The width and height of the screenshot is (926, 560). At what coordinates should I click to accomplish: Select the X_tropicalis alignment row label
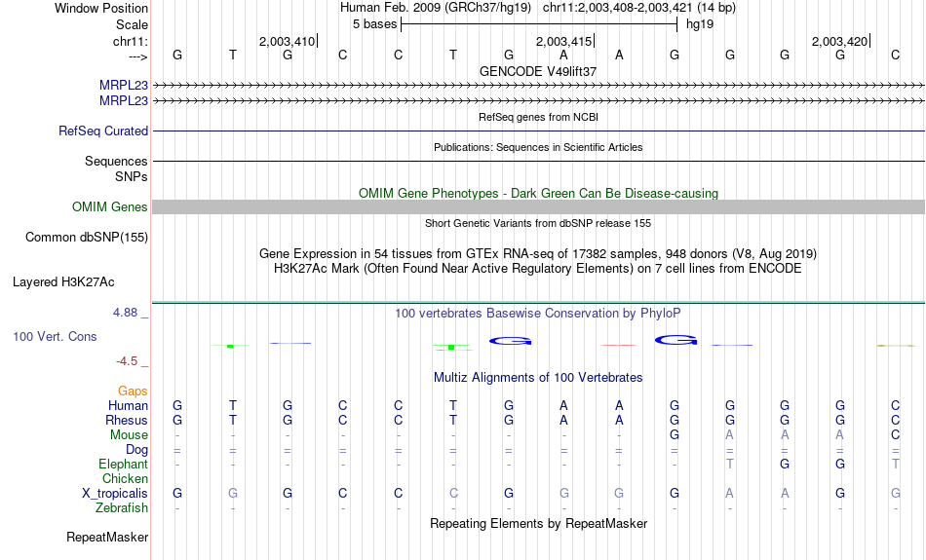pyautogui.click(x=115, y=494)
